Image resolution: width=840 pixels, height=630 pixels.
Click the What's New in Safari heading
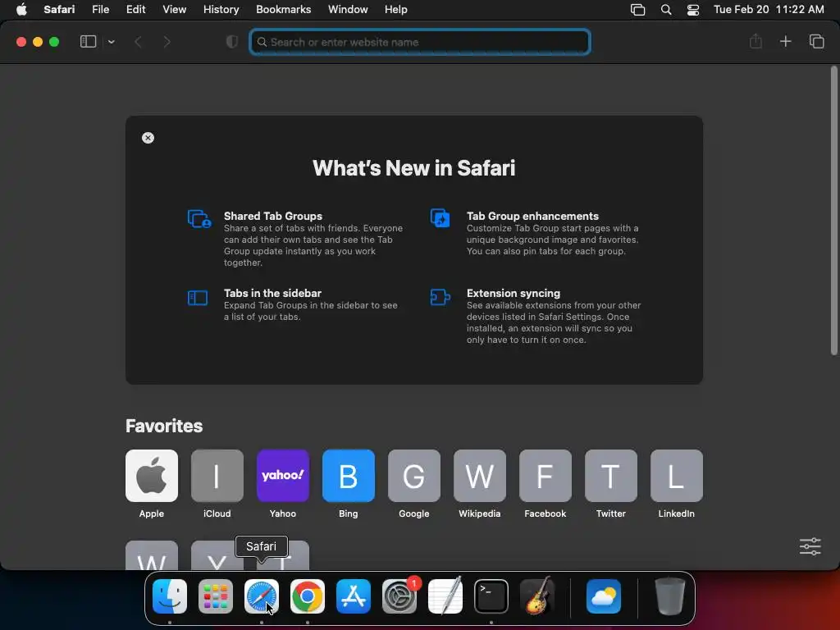[414, 168]
